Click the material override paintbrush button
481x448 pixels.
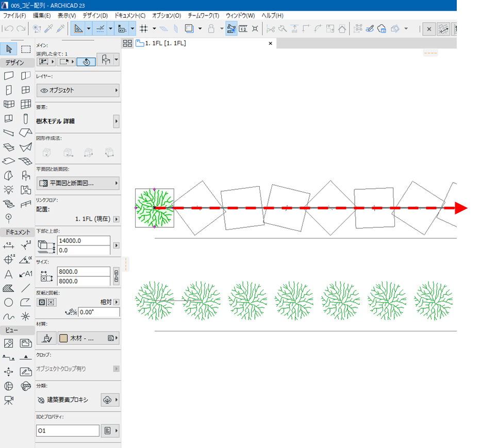[46, 338]
